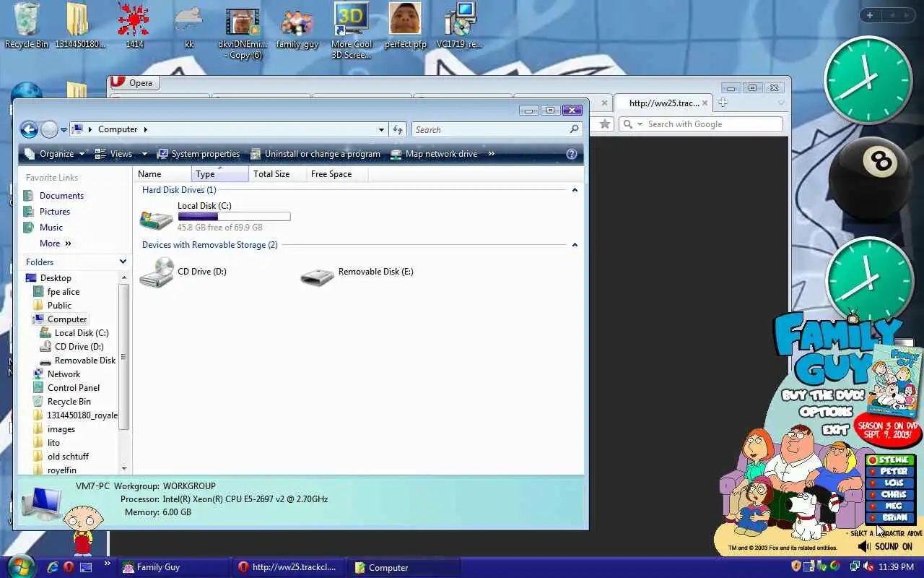The image size is (924, 578).
Task: Add a gadget with sidebar plus button
Action: pyautogui.click(x=869, y=15)
